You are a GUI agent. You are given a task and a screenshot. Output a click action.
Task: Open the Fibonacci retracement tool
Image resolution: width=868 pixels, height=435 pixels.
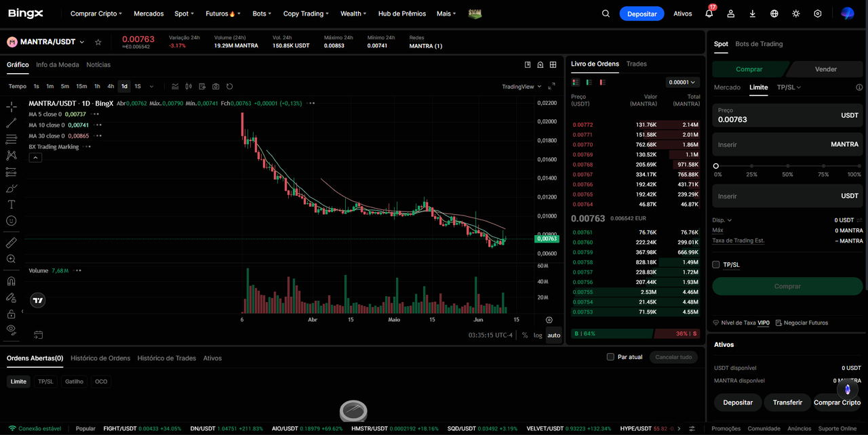pyautogui.click(x=11, y=140)
